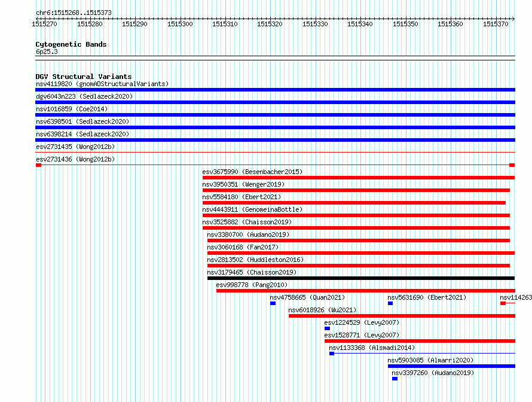Click nsv3380700 (Audano2019) label

[x=248, y=234]
